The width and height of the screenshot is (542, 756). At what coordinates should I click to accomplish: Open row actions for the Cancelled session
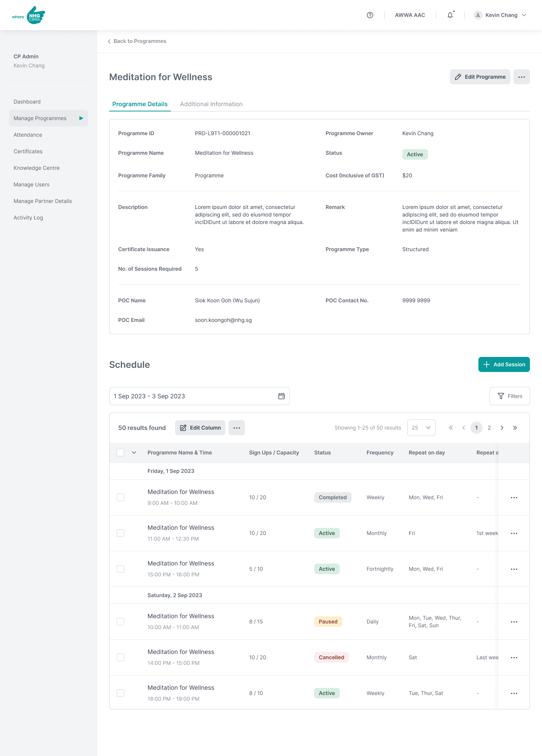[x=514, y=657]
